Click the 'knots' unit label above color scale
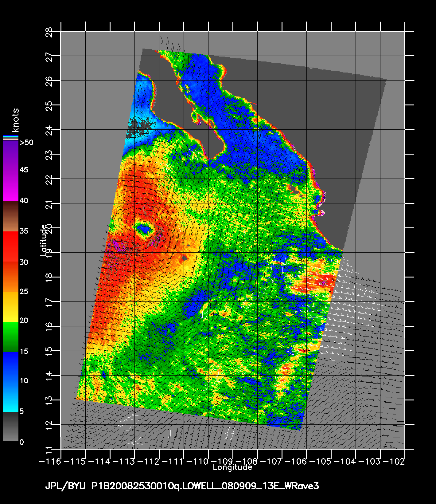The width and height of the screenshot is (436, 504). (15, 120)
